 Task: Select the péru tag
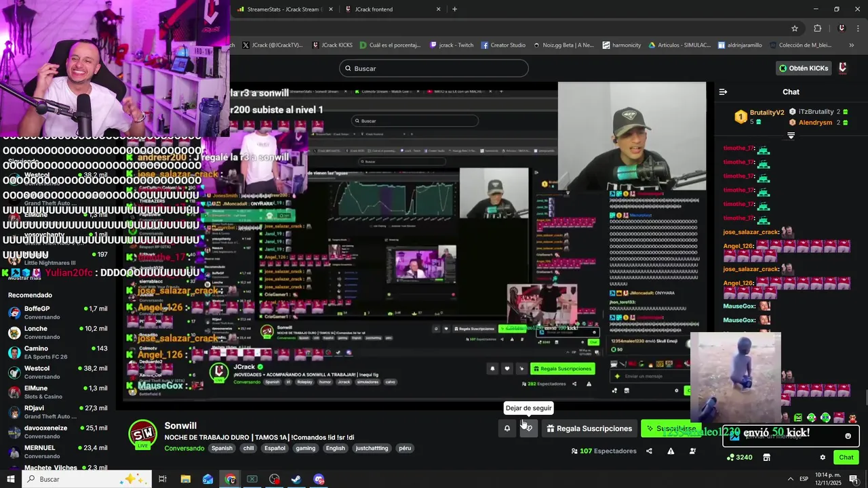(405, 448)
